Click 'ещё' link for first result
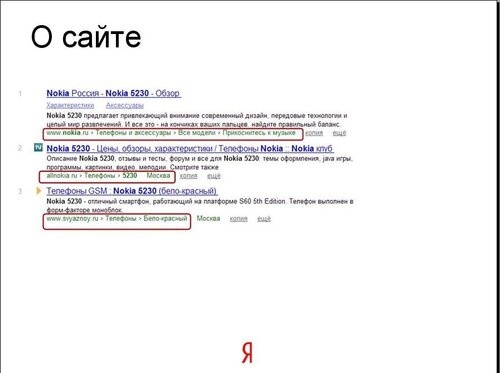Screen dimensions: 500x373 pos(339,133)
